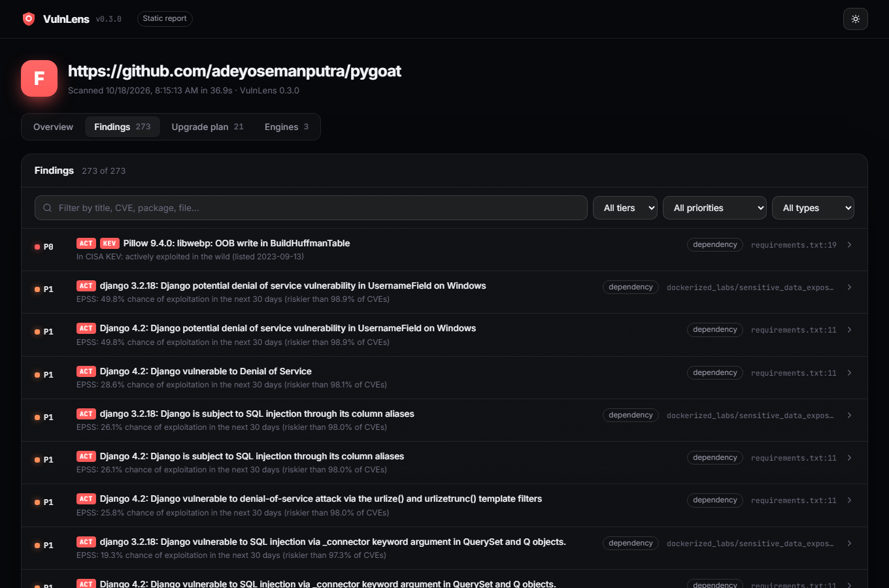Open Django 4.2 UsernameField on Windows finding

tap(444, 335)
